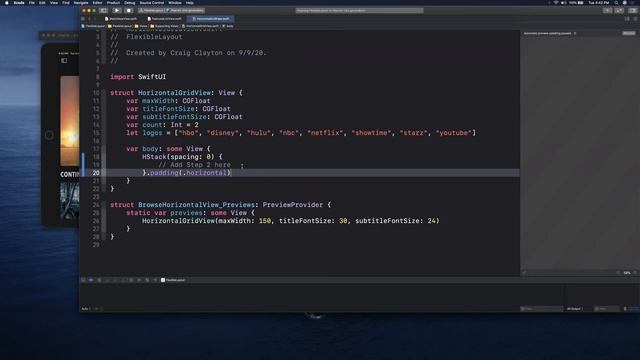Click FlexibleLayout project in jump bar

tap(93, 26)
